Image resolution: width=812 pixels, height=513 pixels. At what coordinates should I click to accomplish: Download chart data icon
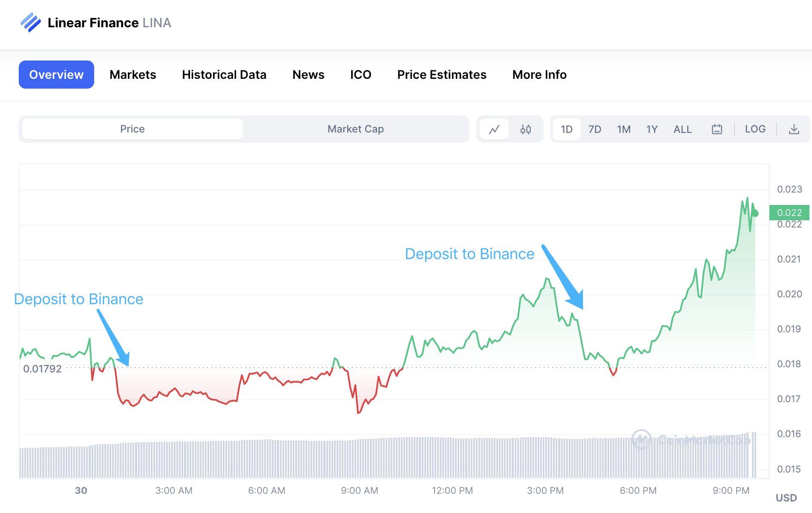point(794,129)
